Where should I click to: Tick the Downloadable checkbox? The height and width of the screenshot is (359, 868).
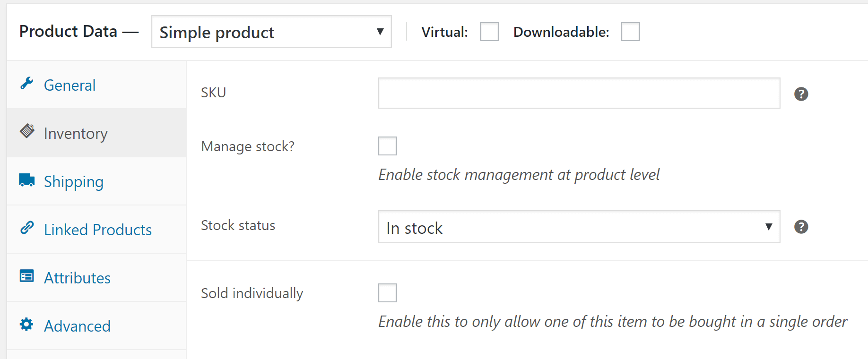click(631, 32)
